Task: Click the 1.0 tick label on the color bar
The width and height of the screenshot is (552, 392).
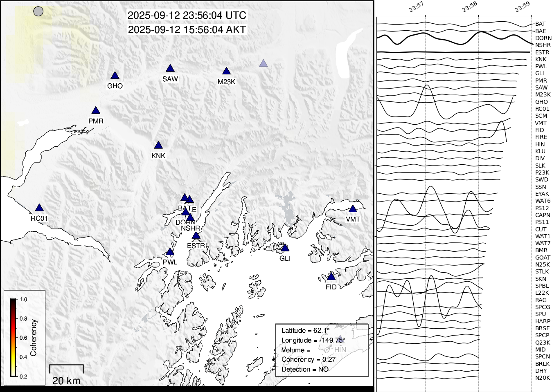Action: coord(23,300)
